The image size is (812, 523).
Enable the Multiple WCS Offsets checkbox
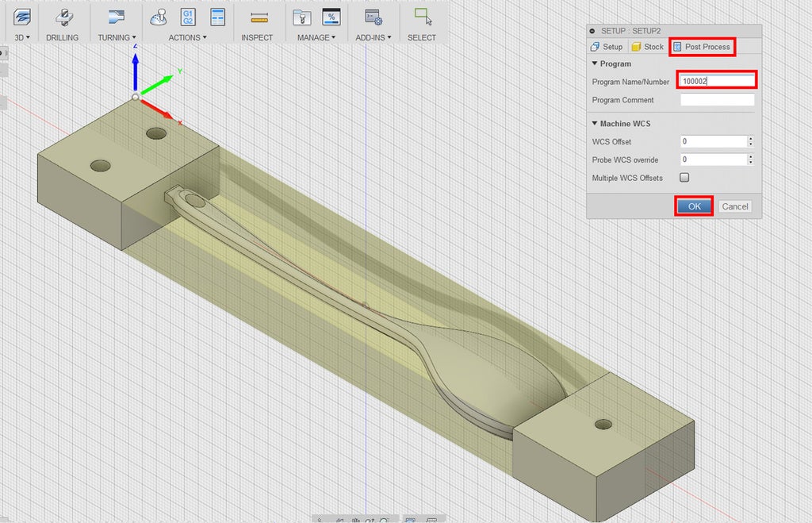point(684,177)
